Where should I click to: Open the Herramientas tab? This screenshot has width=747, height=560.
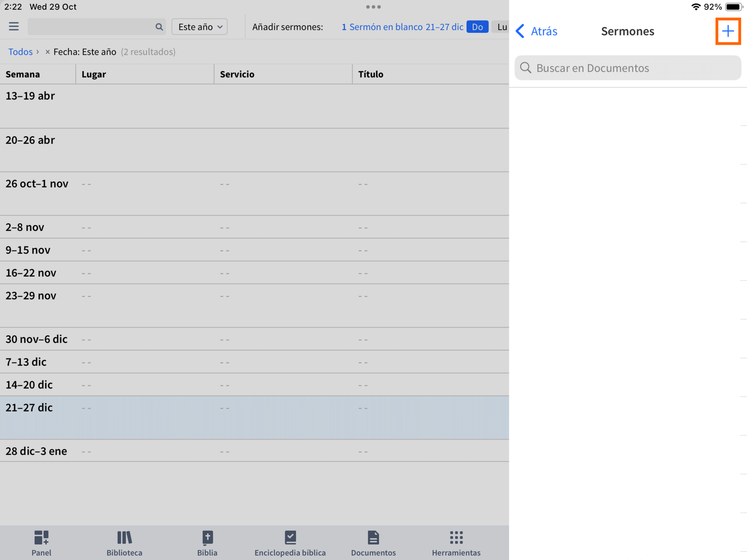pos(456,543)
